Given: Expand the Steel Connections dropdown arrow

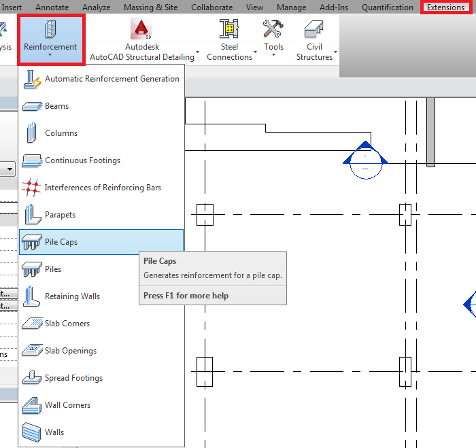Looking at the screenshot, I should coord(255,52).
